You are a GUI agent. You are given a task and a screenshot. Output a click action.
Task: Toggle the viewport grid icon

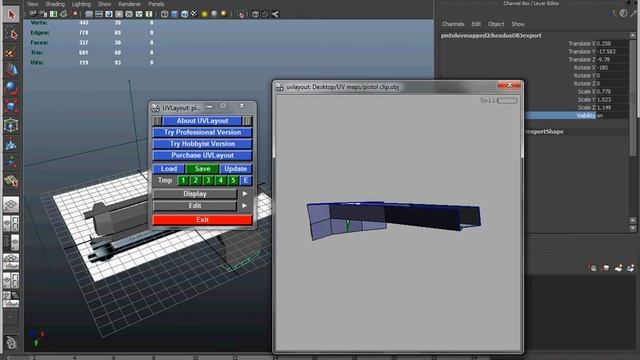89,14
